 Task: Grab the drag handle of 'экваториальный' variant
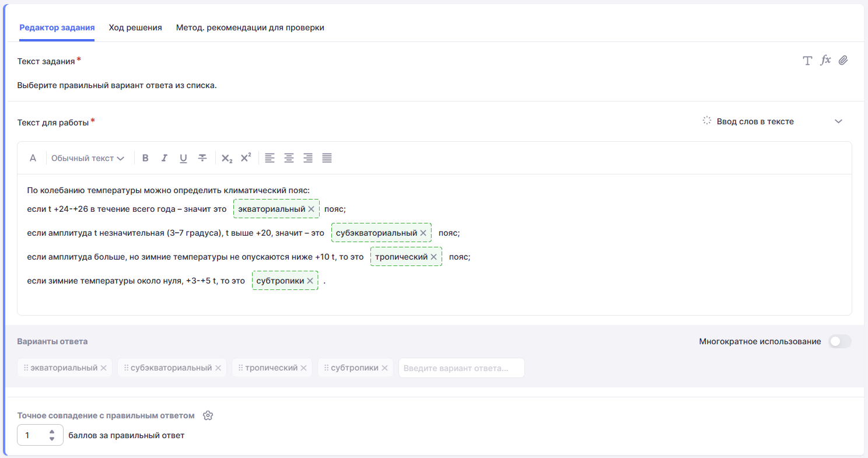26,368
